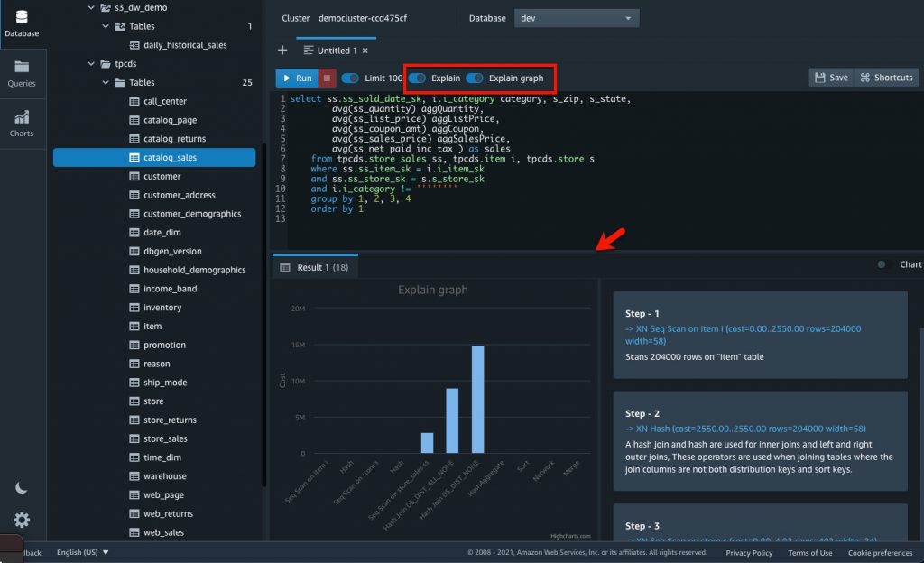This screenshot has height=563, width=924.
Task: Click the daily_historical_sales table icon
Action: 134,45
